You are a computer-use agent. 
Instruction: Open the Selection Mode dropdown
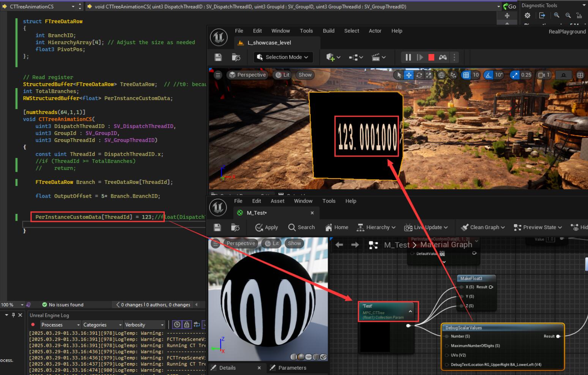tap(283, 57)
